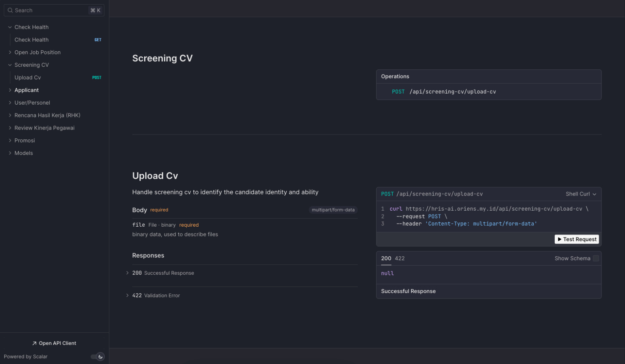Screen dimensions: 625x364
Task: Open API Client link in sidebar
Action: [x=54, y=343]
